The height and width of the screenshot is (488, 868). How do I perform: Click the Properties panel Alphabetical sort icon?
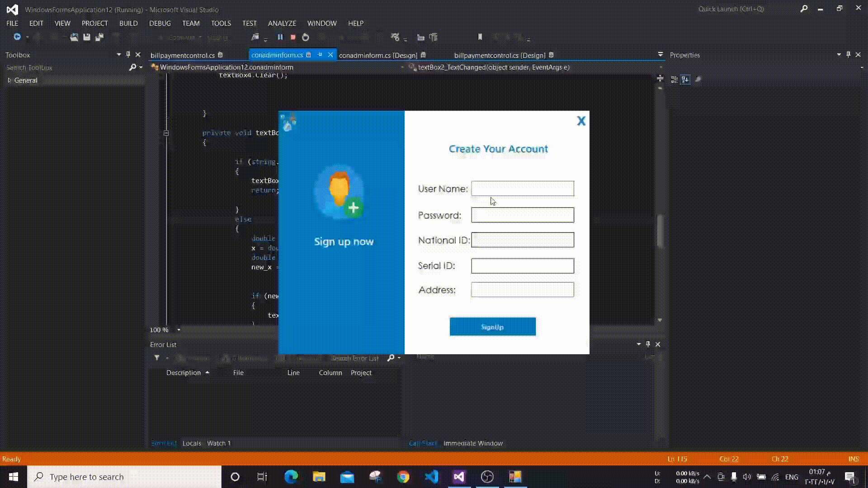coord(685,80)
